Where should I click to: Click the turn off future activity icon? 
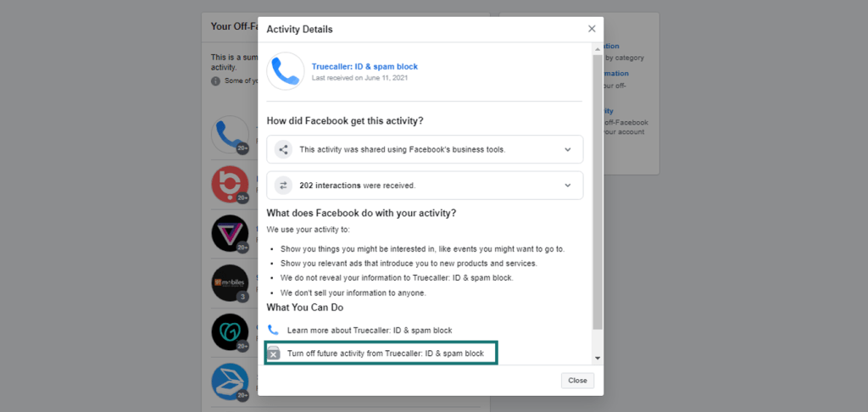pyautogui.click(x=274, y=353)
